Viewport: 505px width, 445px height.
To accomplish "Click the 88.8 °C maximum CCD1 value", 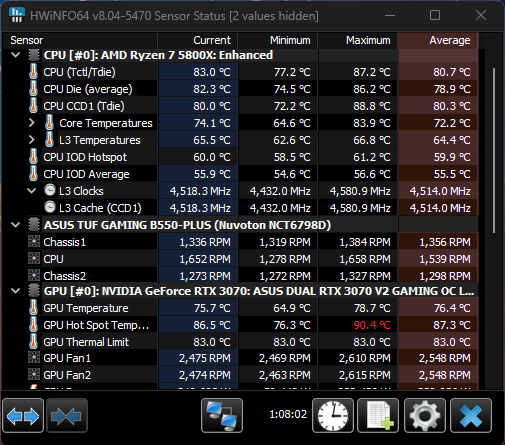I will pyautogui.click(x=372, y=106).
